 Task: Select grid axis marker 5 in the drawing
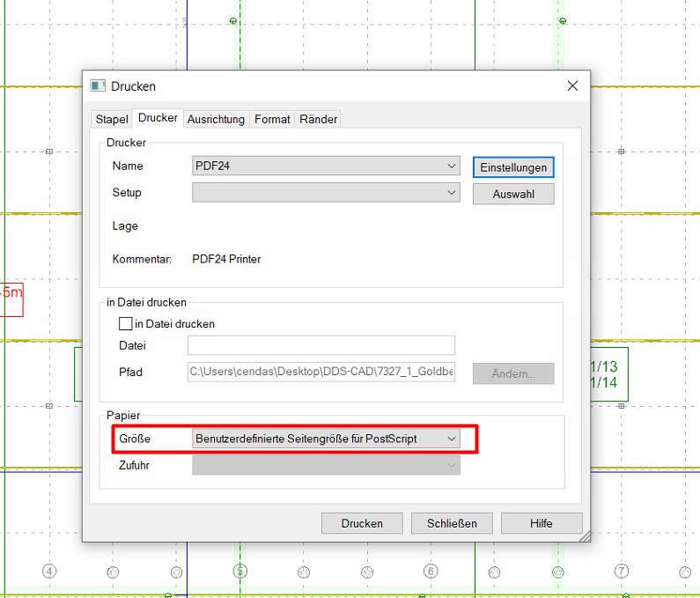tap(240, 571)
